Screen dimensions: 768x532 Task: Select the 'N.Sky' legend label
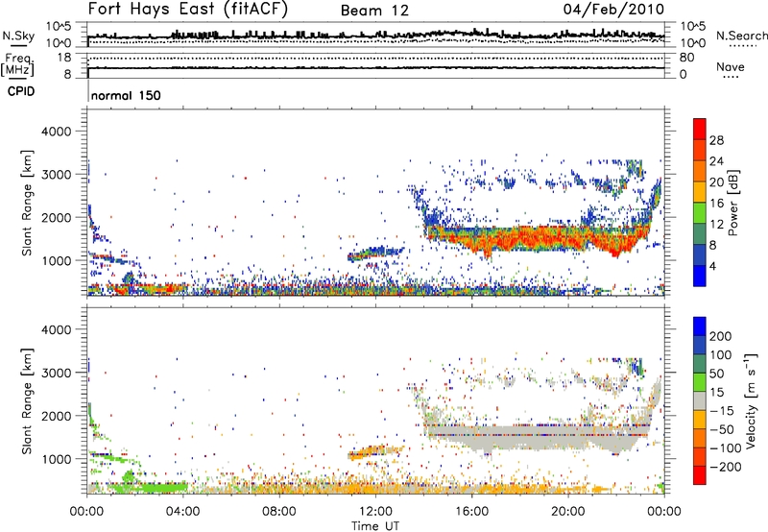[x=18, y=36]
